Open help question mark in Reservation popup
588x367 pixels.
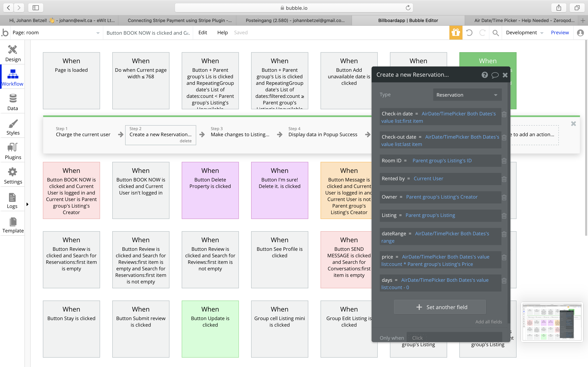pyautogui.click(x=484, y=75)
